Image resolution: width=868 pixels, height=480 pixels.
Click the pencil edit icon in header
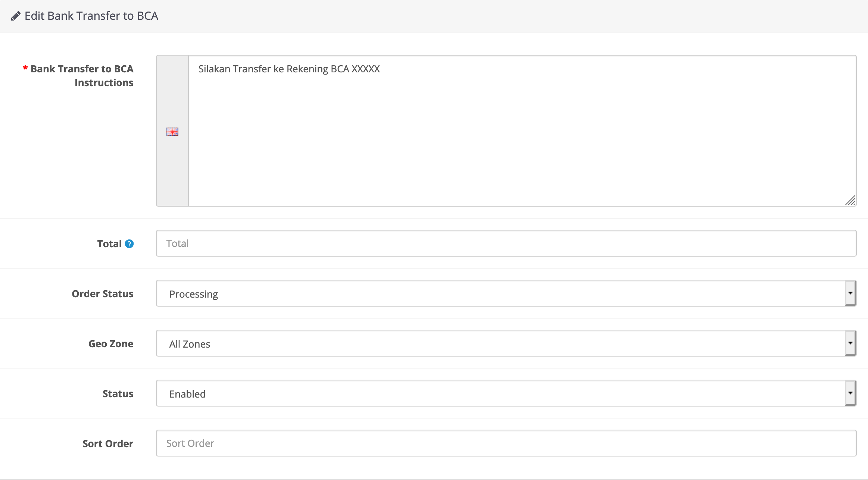(x=16, y=16)
